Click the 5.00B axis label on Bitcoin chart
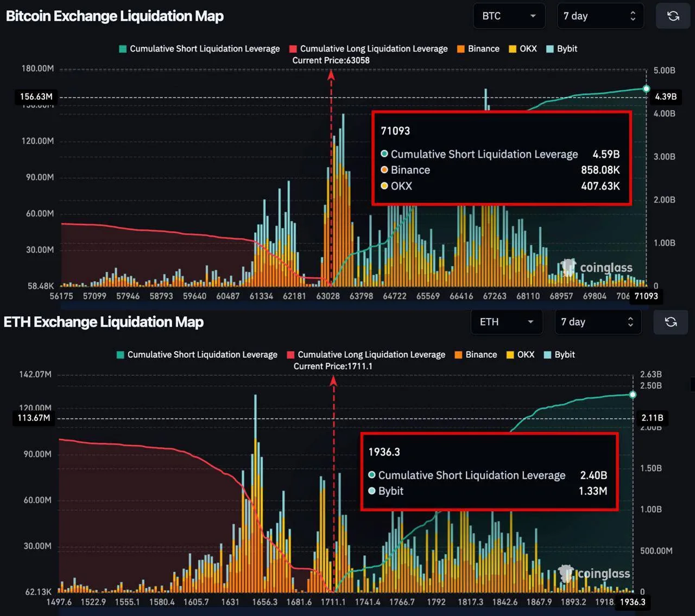695x616 pixels. [x=665, y=71]
